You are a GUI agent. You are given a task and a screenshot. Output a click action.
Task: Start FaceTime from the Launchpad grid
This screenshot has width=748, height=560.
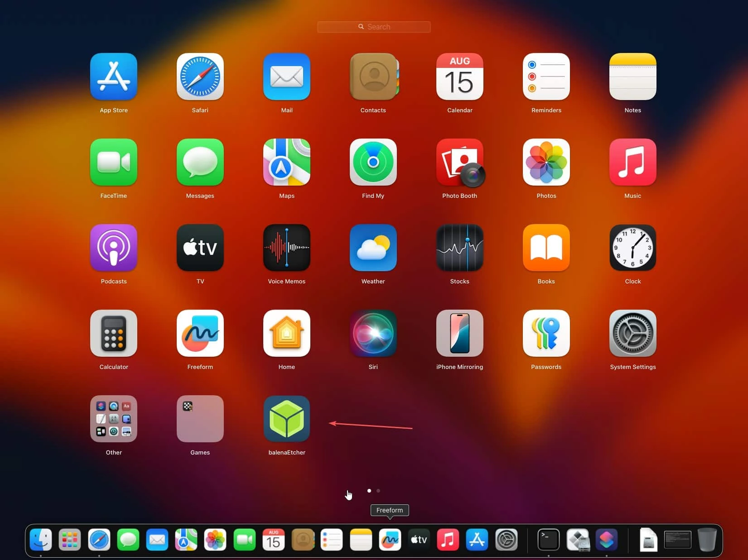point(114,162)
